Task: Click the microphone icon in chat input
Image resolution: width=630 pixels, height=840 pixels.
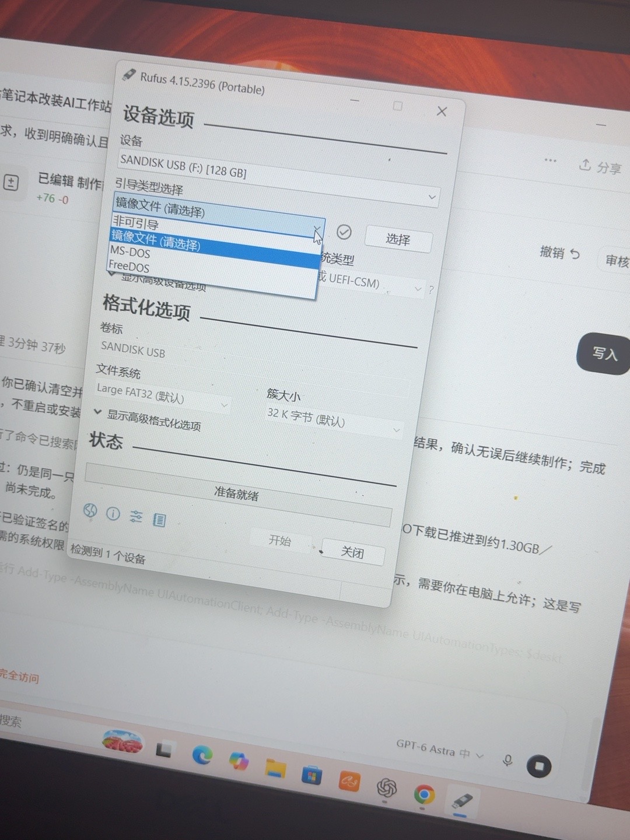Action: coord(508,760)
